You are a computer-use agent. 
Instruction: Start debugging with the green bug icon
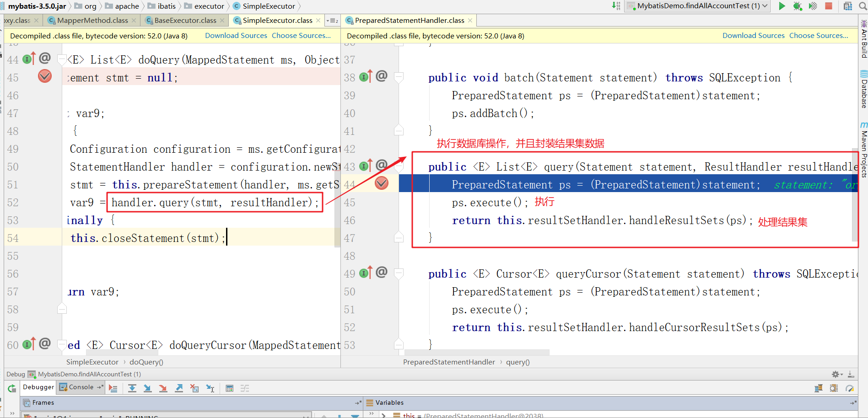tap(798, 6)
